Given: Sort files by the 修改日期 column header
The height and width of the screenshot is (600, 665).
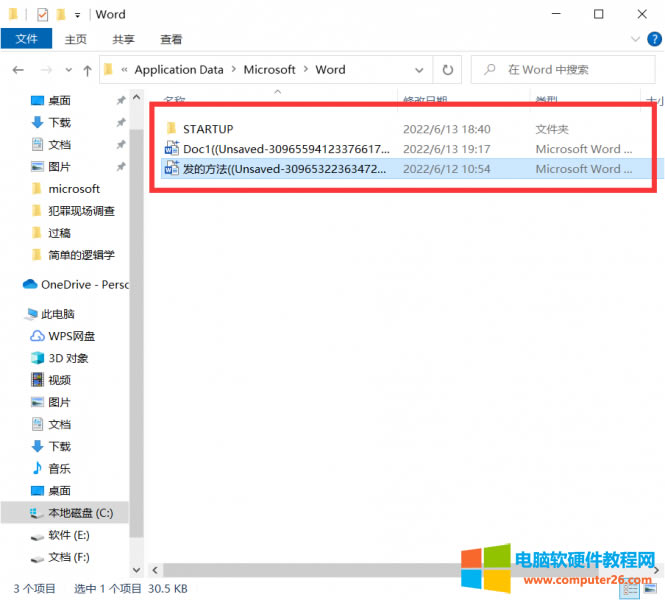Looking at the screenshot, I should point(424,100).
